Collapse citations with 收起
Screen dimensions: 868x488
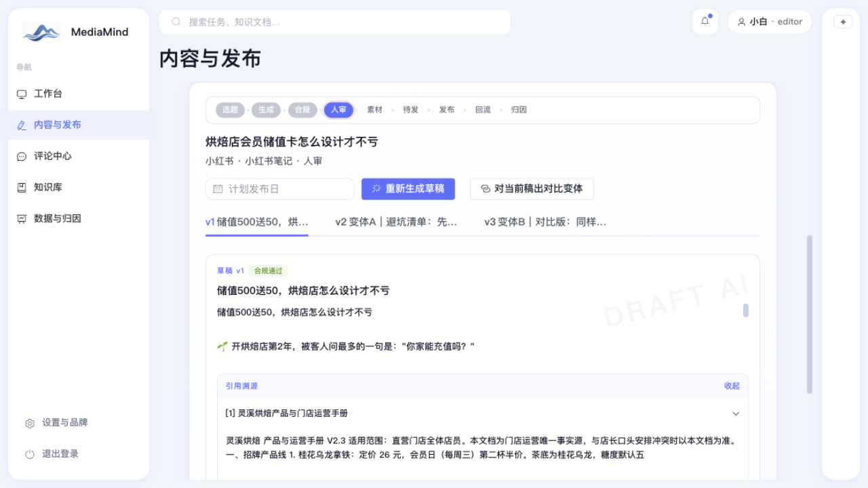732,386
